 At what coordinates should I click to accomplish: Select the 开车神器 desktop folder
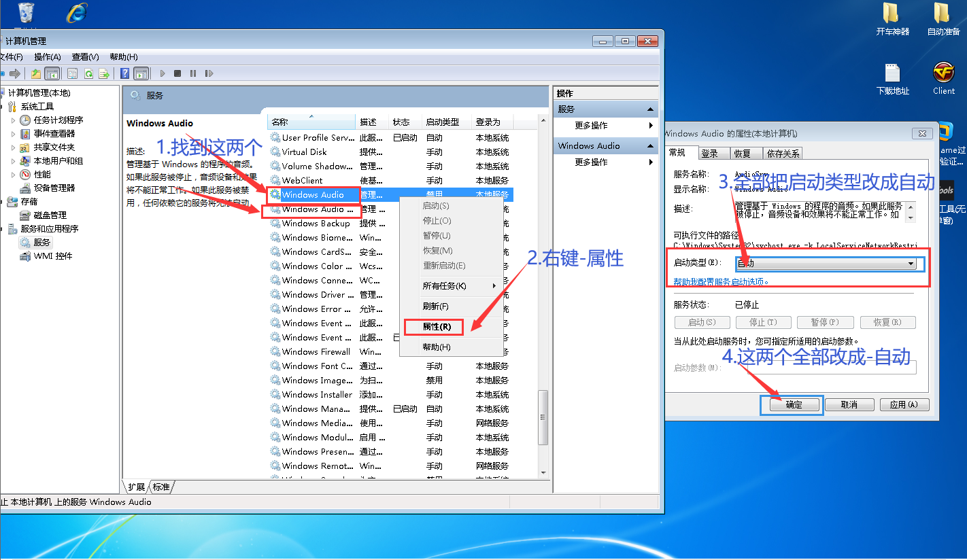tap(892, 19)
